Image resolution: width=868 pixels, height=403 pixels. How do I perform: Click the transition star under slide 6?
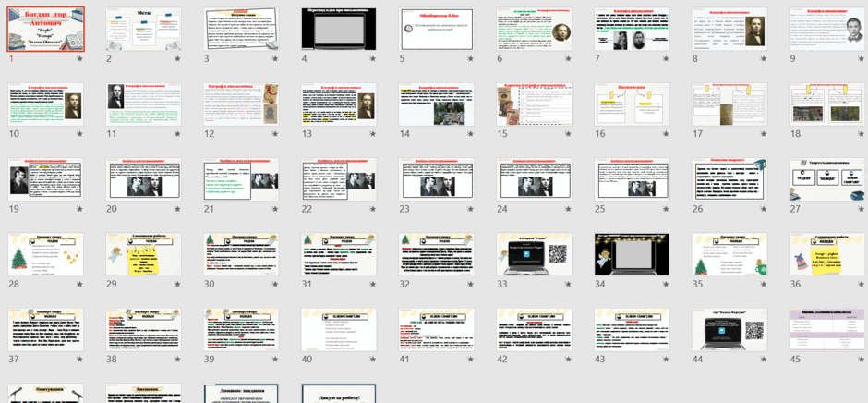click(569, 58)
